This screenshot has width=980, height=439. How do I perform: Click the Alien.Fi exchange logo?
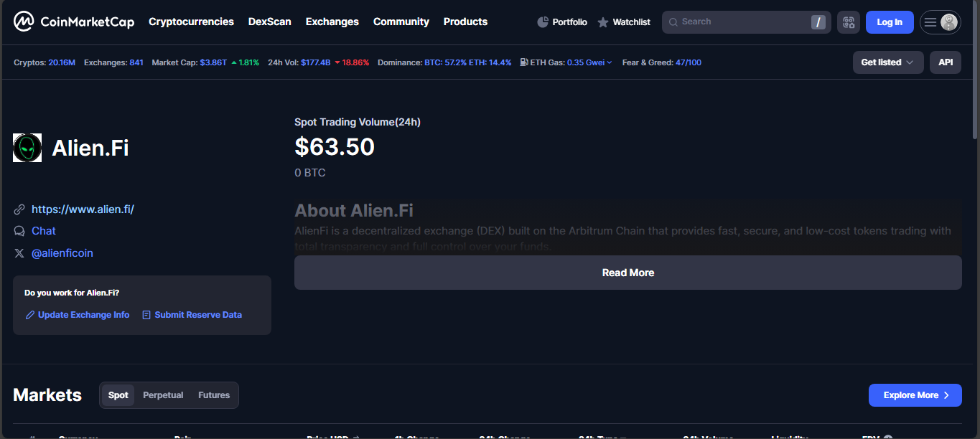(x=27, y=148)
